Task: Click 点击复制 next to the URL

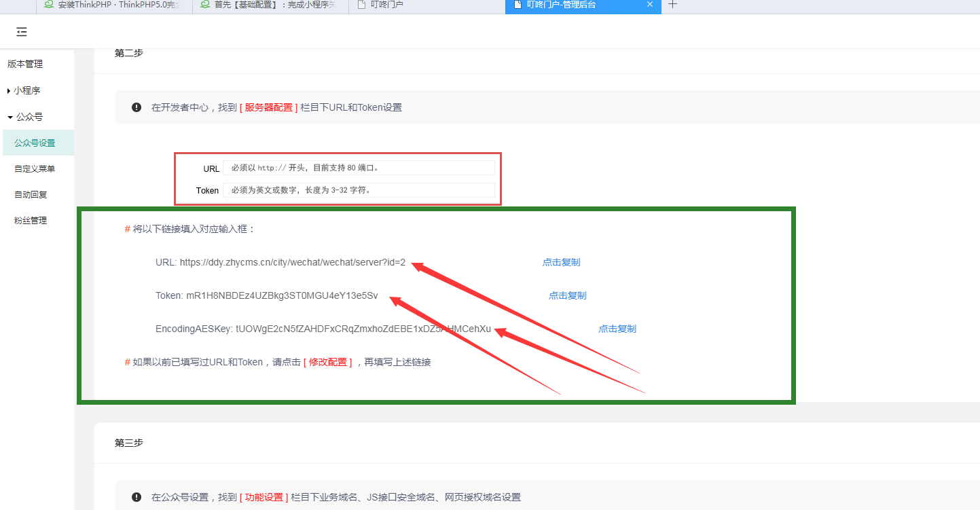Action: point(561,262)
